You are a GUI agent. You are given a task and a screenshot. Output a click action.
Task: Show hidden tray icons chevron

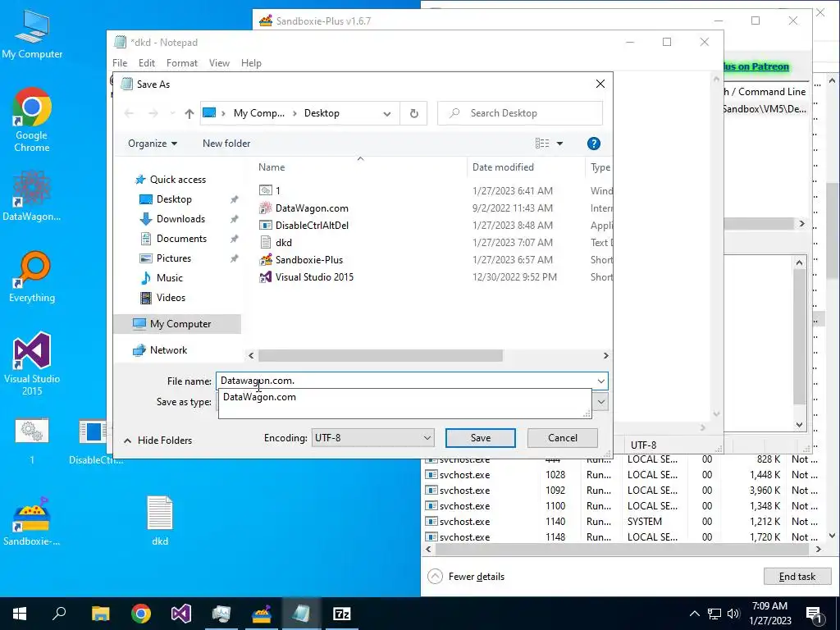[694, 614]
